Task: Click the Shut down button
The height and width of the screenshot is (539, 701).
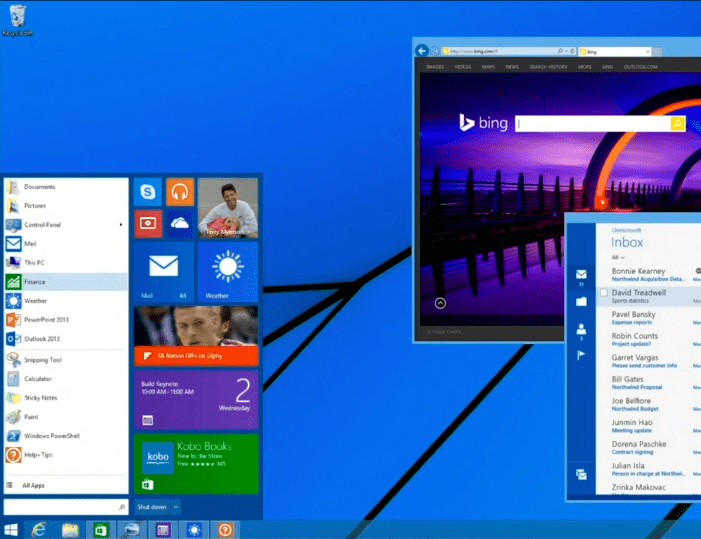Action: click(152, 507)
